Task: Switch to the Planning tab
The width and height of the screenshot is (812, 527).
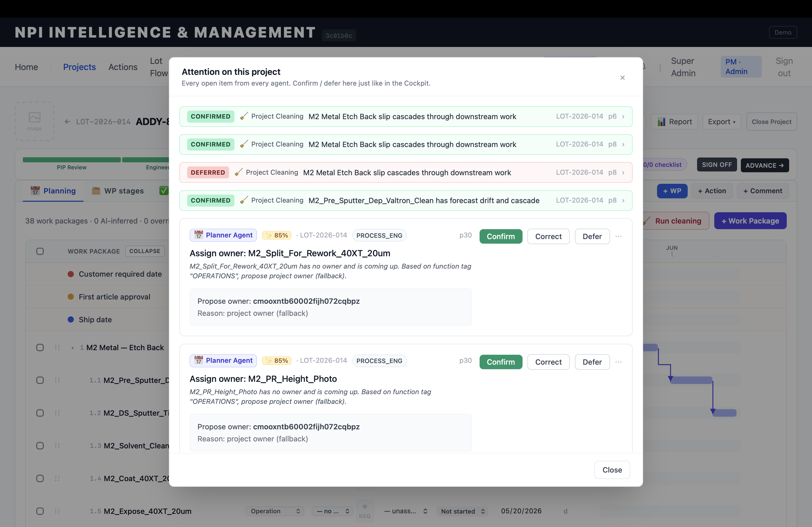Action: pos(53,191)
